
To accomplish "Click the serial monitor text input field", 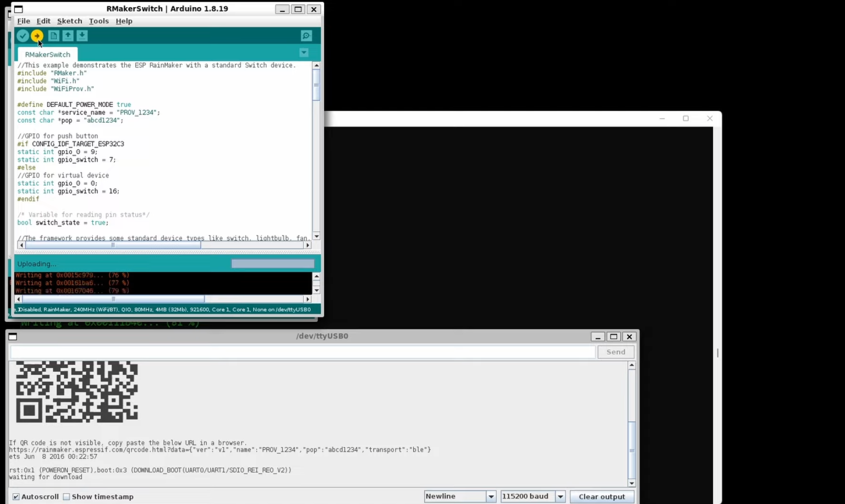I will coord(303,352).
